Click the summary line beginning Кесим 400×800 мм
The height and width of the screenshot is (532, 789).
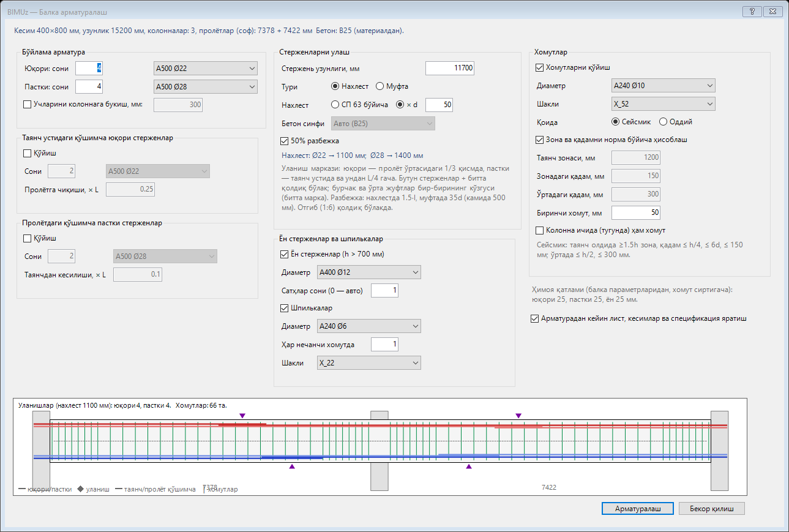(209, 30)
